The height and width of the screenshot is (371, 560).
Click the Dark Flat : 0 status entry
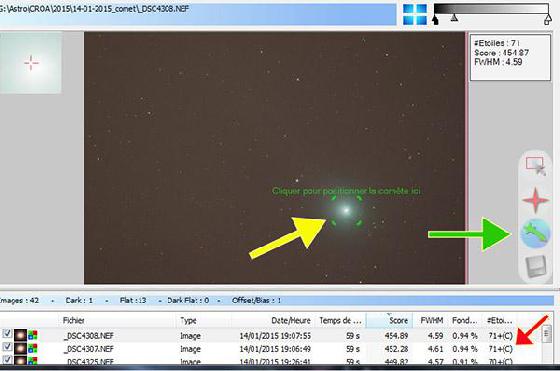[x=188, y=300]
